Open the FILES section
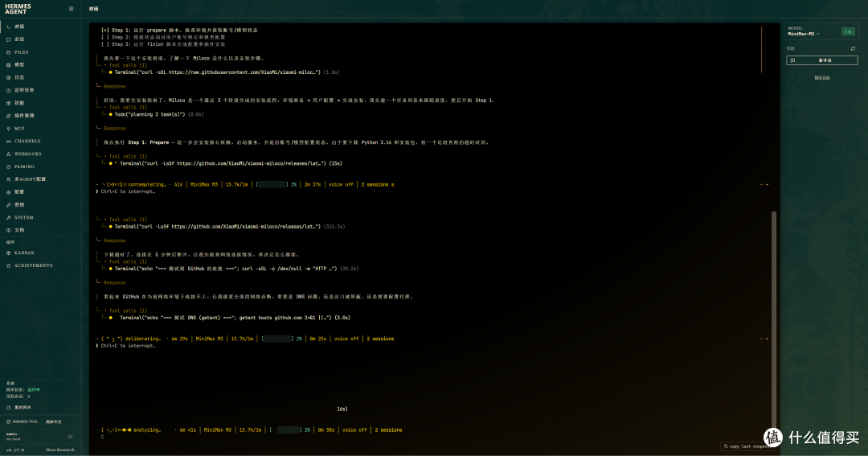The width and height of the screenshot is (868, 456). pos(40,52)
